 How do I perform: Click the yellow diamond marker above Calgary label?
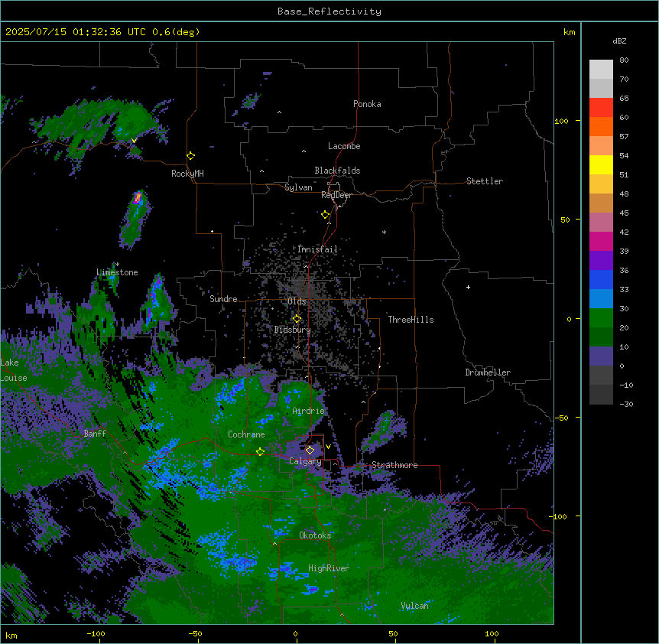pyautogui.click(x=310, y=450)
